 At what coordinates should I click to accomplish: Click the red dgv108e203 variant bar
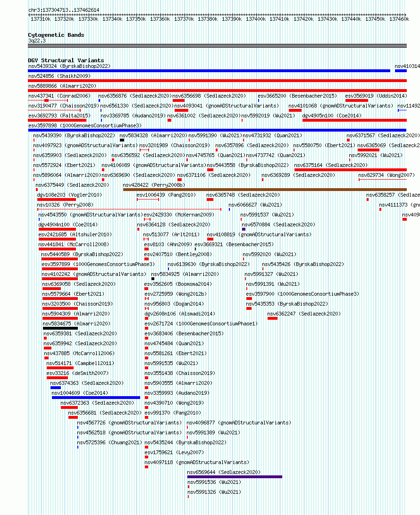tap(57, 199)
